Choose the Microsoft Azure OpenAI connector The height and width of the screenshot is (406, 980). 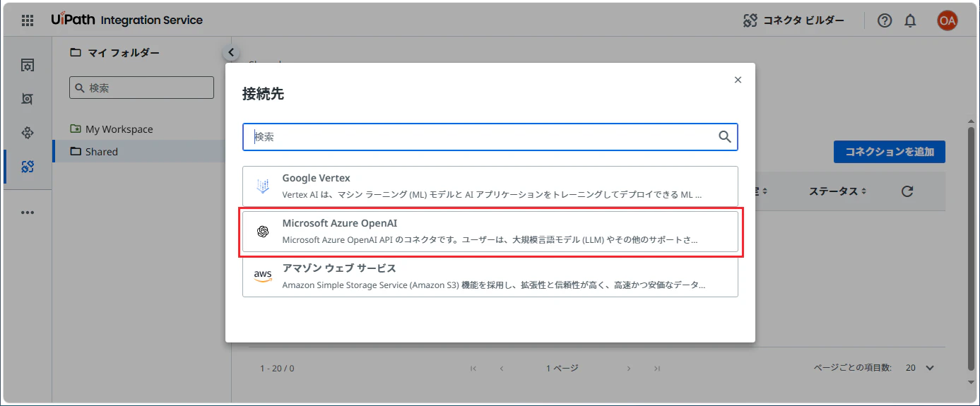point(490,232)
